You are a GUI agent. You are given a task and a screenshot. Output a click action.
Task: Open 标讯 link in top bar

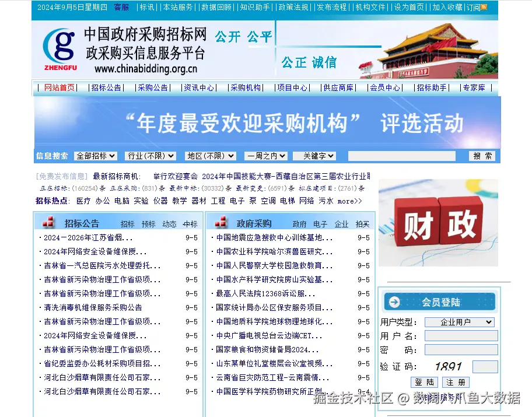(x=147, y=7)
